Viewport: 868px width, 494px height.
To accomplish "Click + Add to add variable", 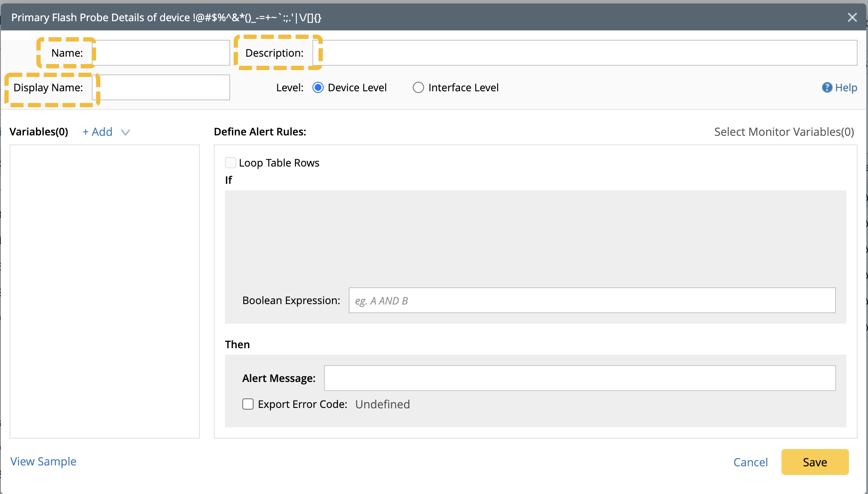I will pos(97,132).
